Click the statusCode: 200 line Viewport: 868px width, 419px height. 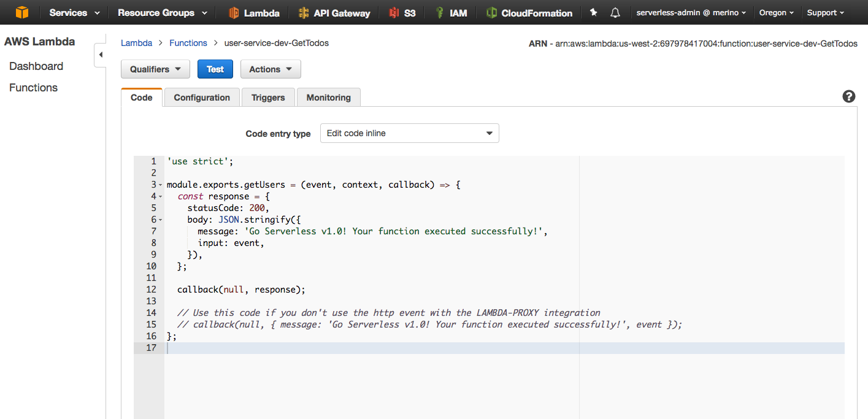coord(228,208)
